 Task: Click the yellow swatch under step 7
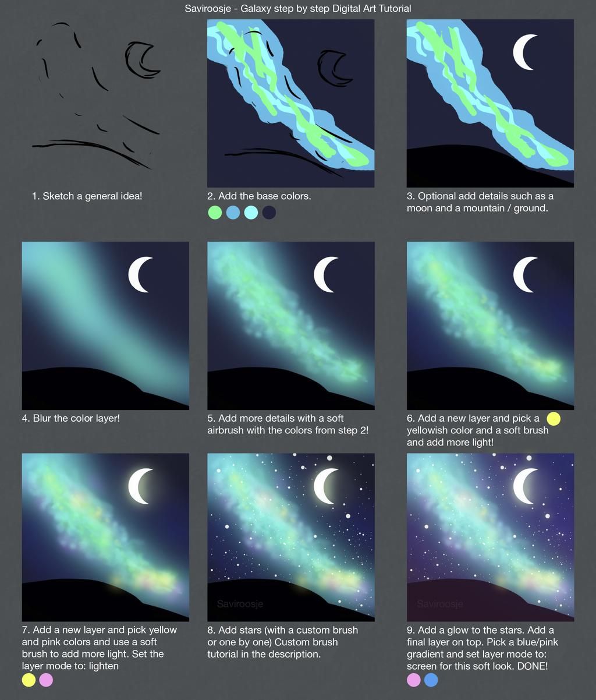(x=29, y=680)
